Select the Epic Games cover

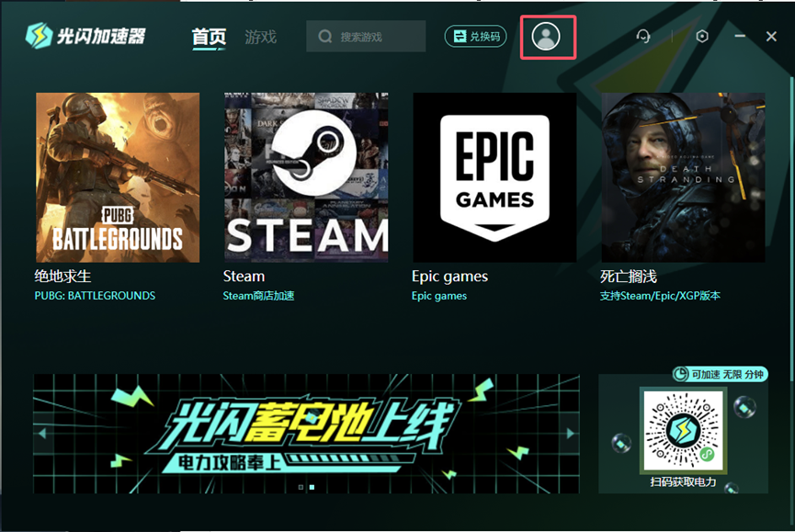point(494,177)
